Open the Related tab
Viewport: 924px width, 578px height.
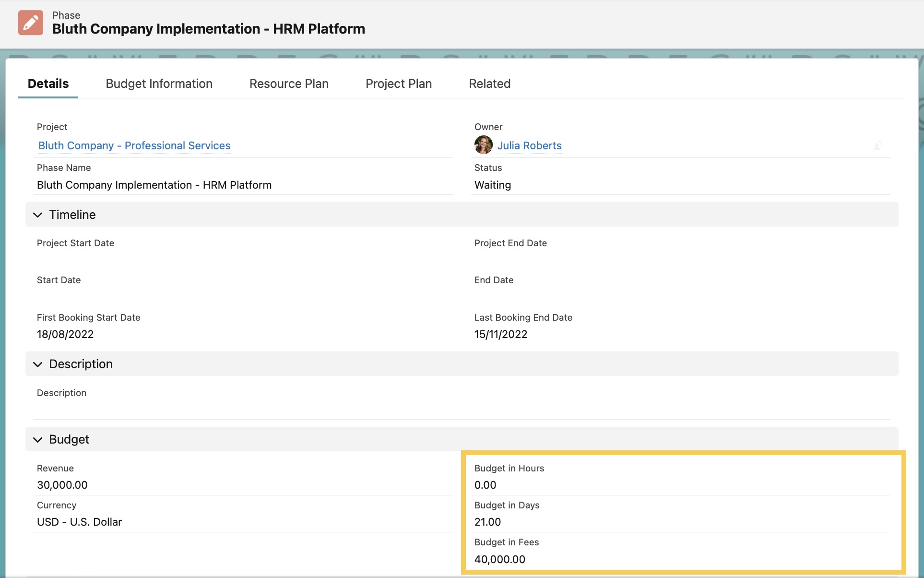[489, 84]
